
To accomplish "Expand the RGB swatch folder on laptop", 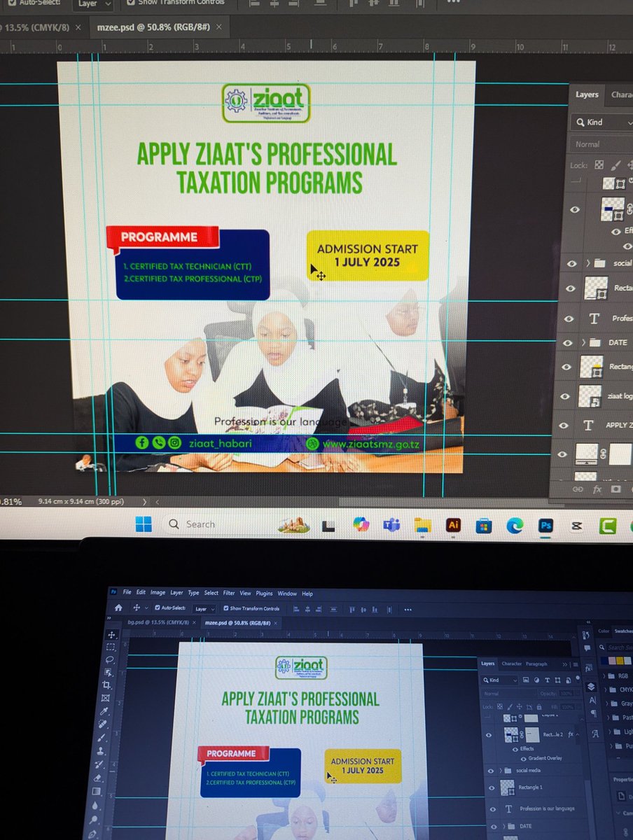I will pos(603,676).
